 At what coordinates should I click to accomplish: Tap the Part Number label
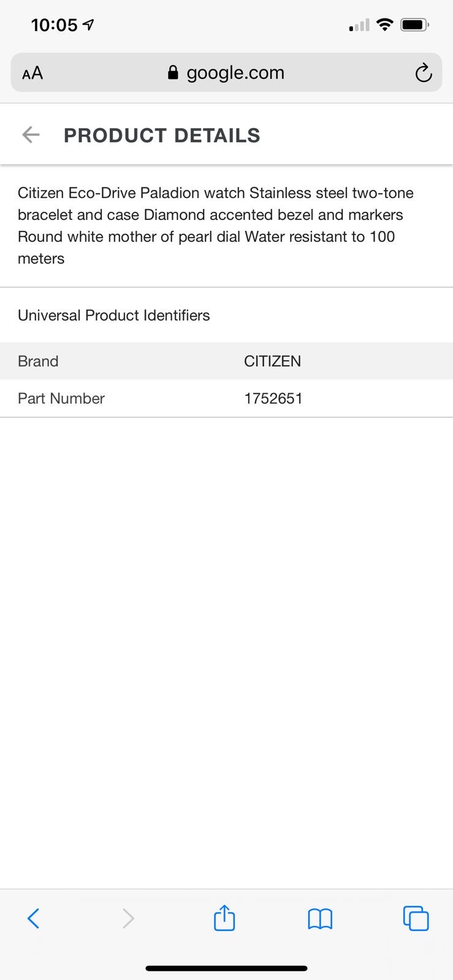point(61,399)
